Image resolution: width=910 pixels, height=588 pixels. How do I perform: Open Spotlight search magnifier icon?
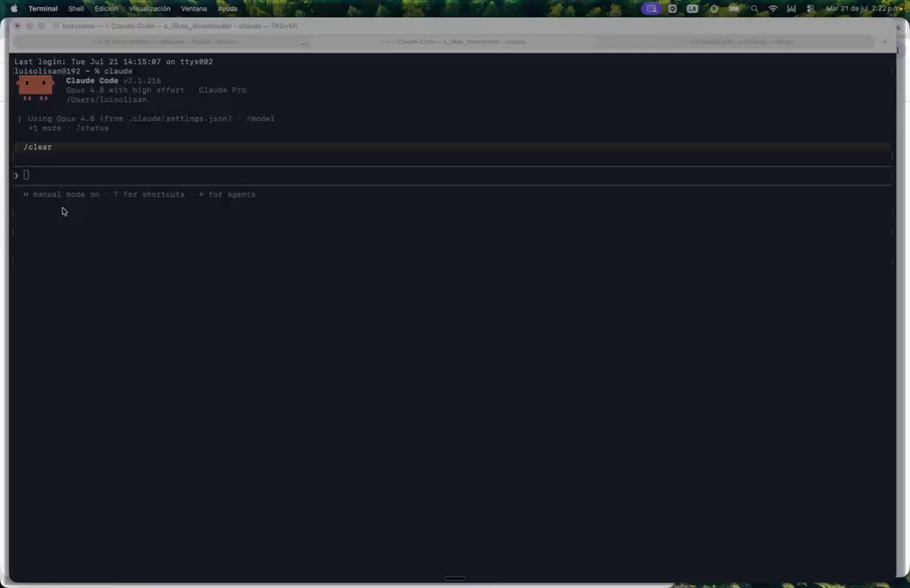(x=754, y=9)
